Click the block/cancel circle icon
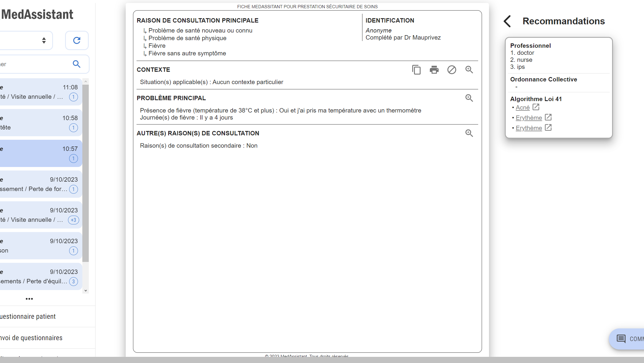The image size is (644, 363). (452, 70)
